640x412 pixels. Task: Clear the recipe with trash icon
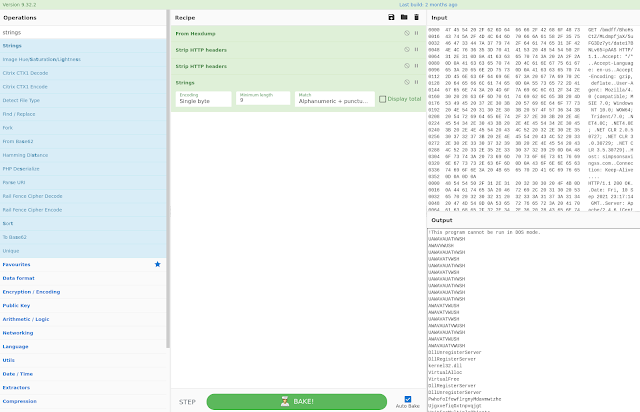(416, 17)
